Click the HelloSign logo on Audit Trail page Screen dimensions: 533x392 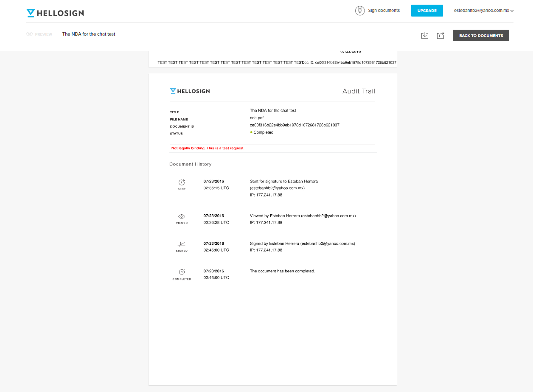(190, 91)
